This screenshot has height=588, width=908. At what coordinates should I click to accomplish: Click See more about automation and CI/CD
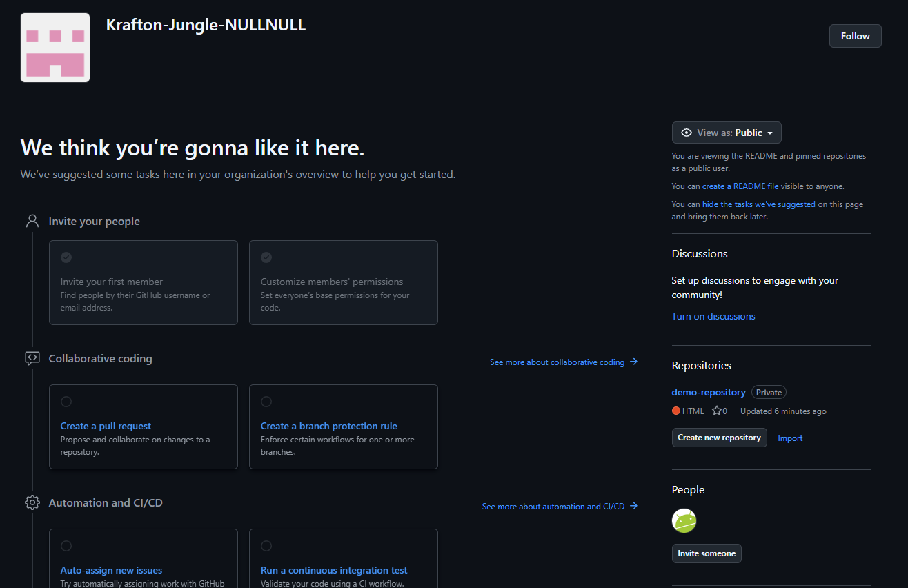click(x=560, y=506)
